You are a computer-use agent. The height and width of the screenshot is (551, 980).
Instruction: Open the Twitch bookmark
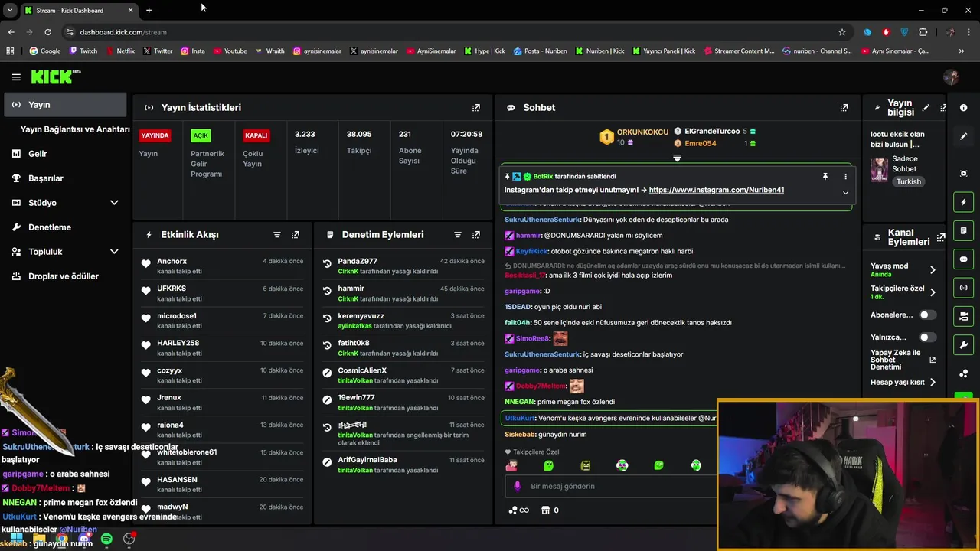[x=83, y=51]
